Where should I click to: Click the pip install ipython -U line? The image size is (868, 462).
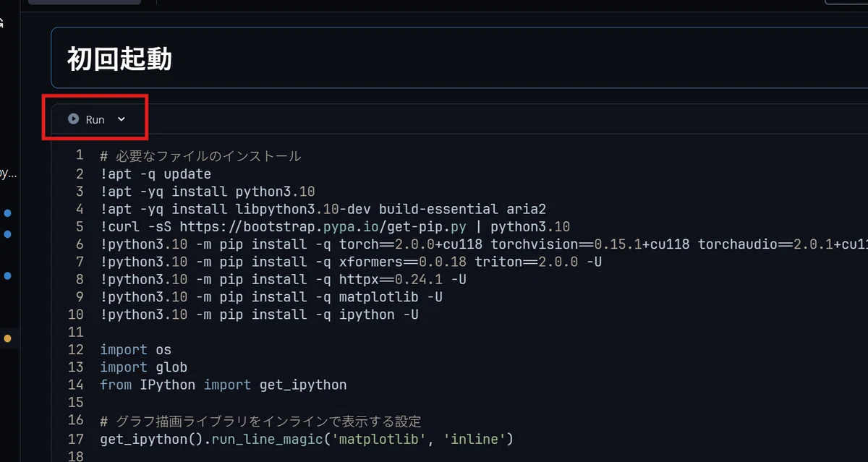260,315
